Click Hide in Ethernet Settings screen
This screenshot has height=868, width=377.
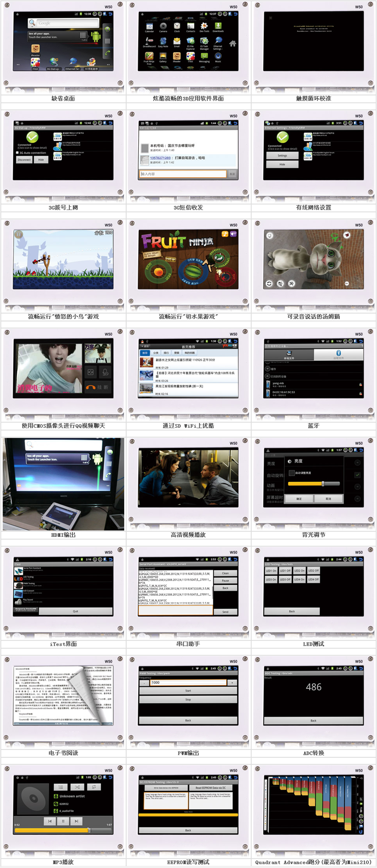(282, 164)
